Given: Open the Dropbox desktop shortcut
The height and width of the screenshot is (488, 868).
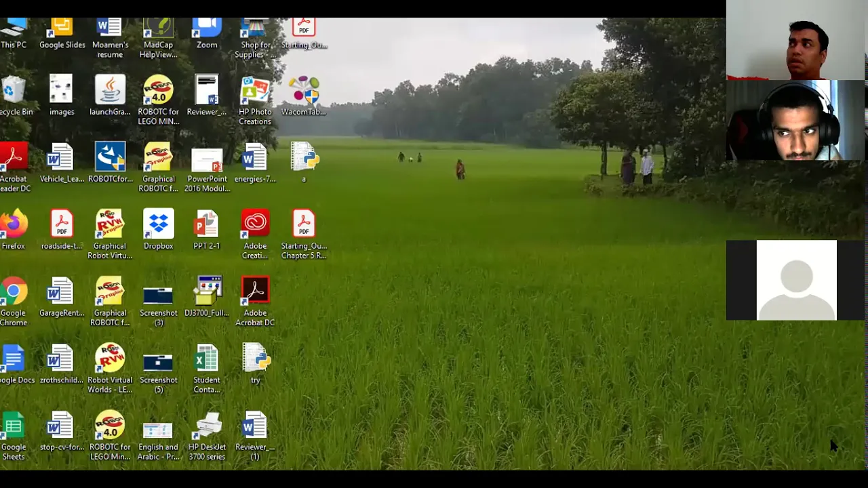Looking at the screenshot, I should pyautogui.click(x=158, y=229).
